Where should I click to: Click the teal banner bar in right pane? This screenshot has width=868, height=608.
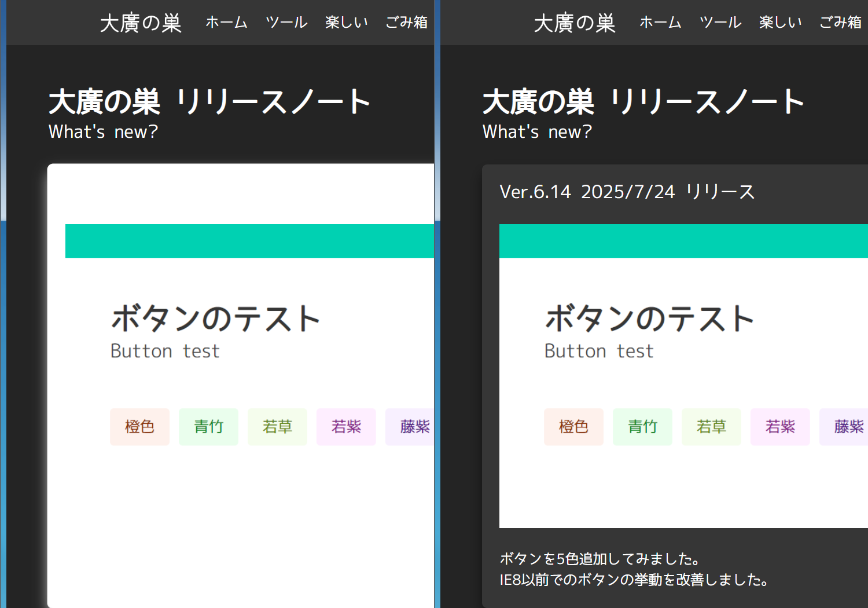(x=683, y=241)
